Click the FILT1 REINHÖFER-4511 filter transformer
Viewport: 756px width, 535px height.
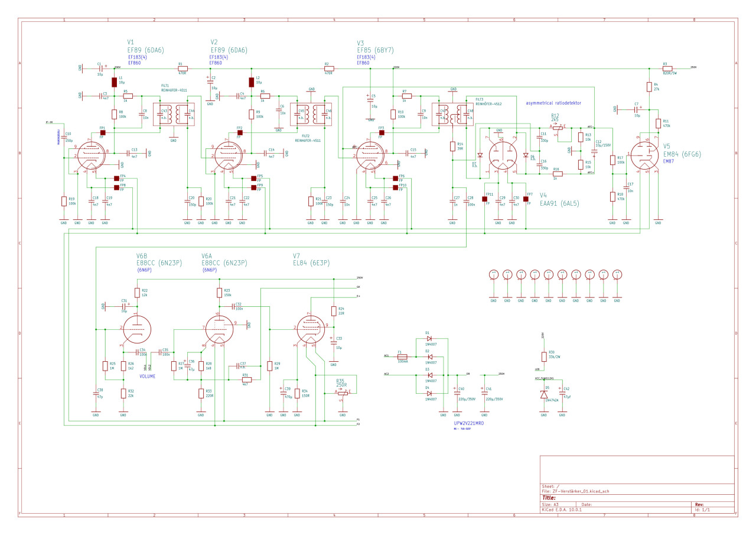coord(174,115)
